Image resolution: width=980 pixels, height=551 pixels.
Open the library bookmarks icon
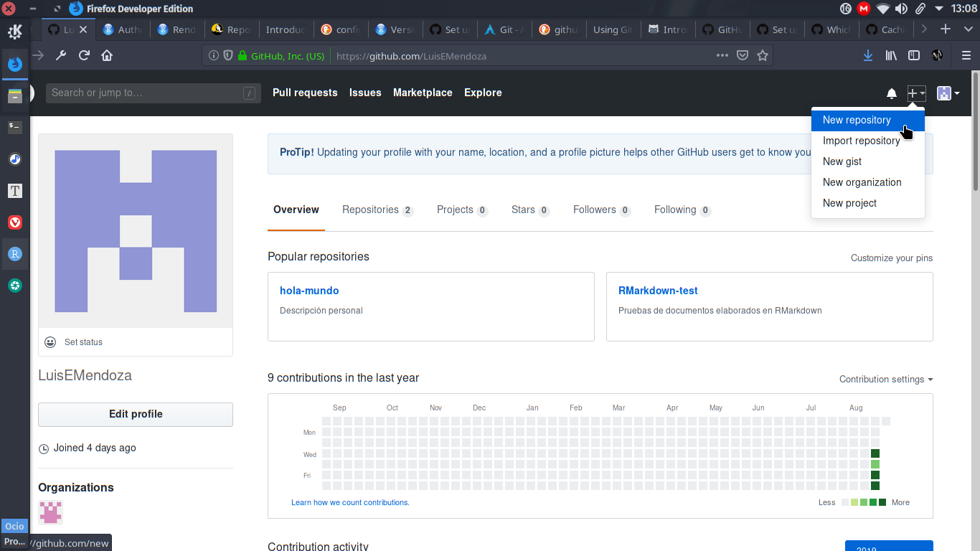click(891, 55)
